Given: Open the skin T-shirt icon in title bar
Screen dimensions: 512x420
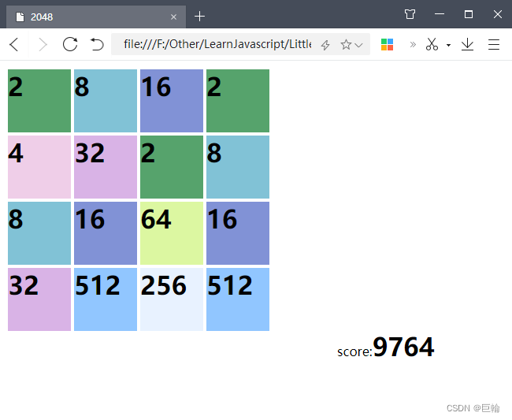Looking at the screenshot, I should point(410,14).
